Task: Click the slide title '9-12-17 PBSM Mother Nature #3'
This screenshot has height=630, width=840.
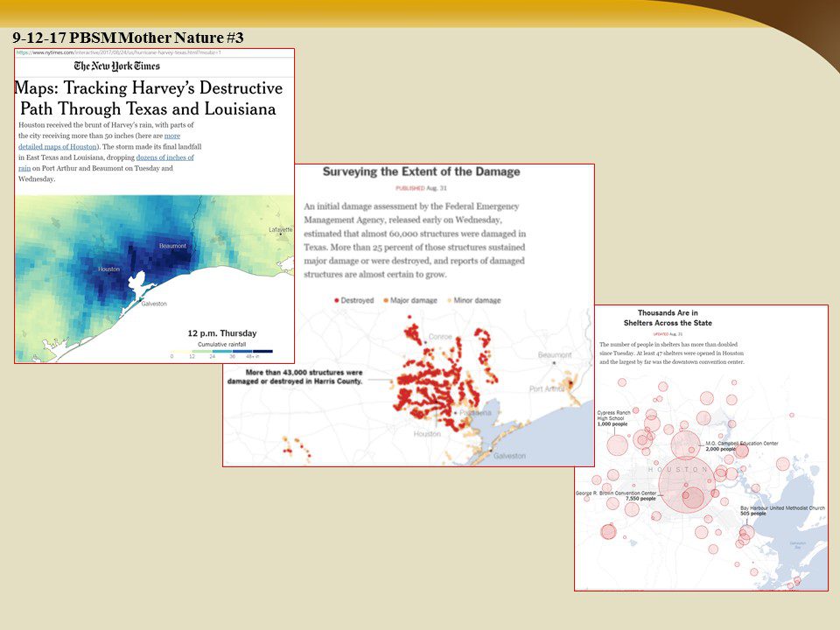Action: tap(128, 38)
